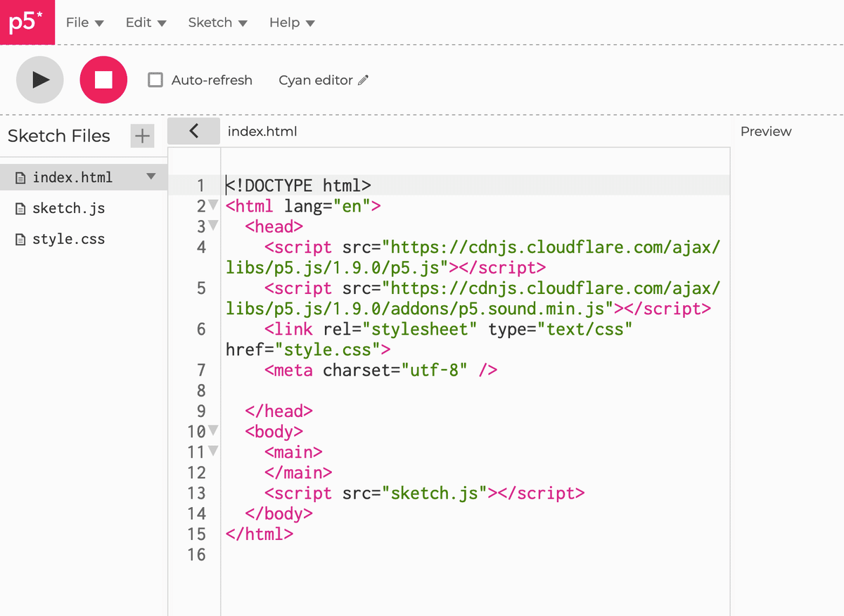844x616 pixels.
Task: Collapse the main block on line 11
Action: pyautogui.click(x=214, y=451)
